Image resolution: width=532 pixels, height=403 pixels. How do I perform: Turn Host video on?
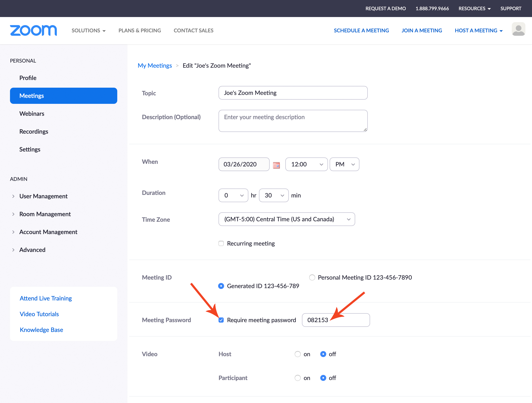[297, 354]
